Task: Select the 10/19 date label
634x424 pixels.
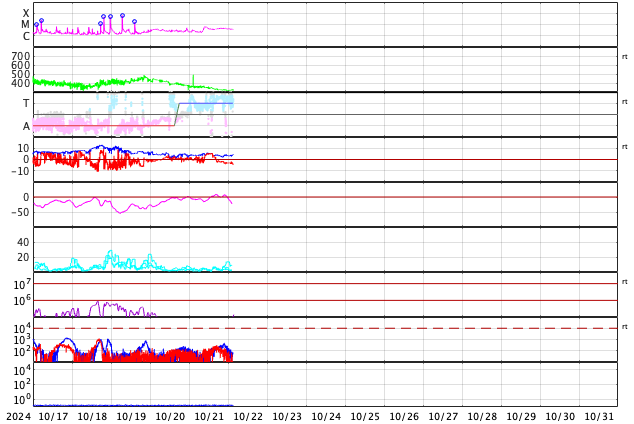Action: [131, 417]
